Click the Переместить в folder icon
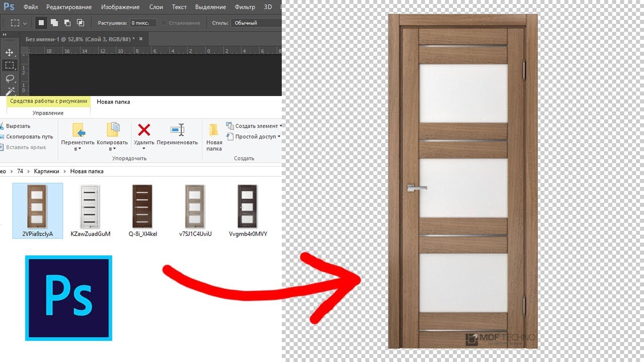This screenshot has width=644, height=362. (78, 130)
